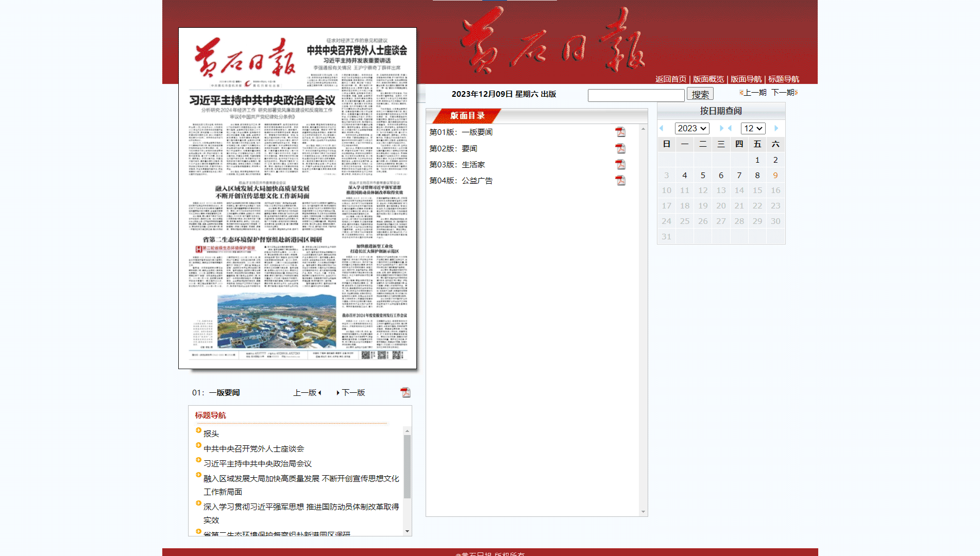Go to 下一版 next page
The image size is (980, 556).
pyautogui.click(x=351, y=393)
